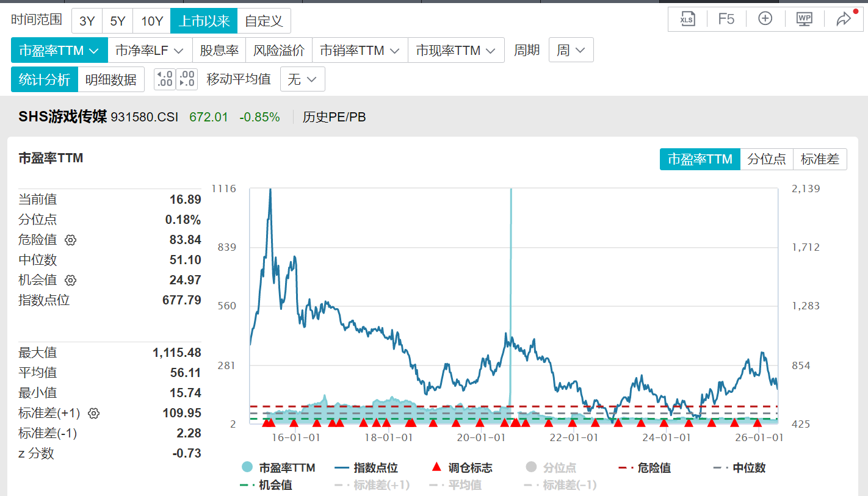Viewport: 868px width, 496px height.
Task: Enable the 分位点 legend series
Action: (551, 468)
